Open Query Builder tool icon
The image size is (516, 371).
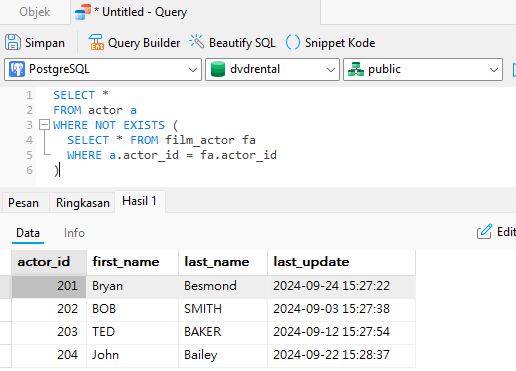coord(96,42)
